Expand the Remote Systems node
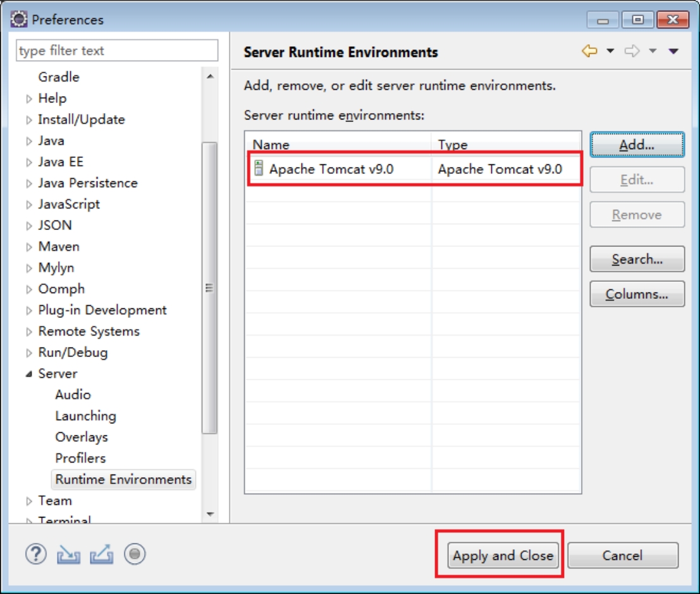 tap(29, 332)
